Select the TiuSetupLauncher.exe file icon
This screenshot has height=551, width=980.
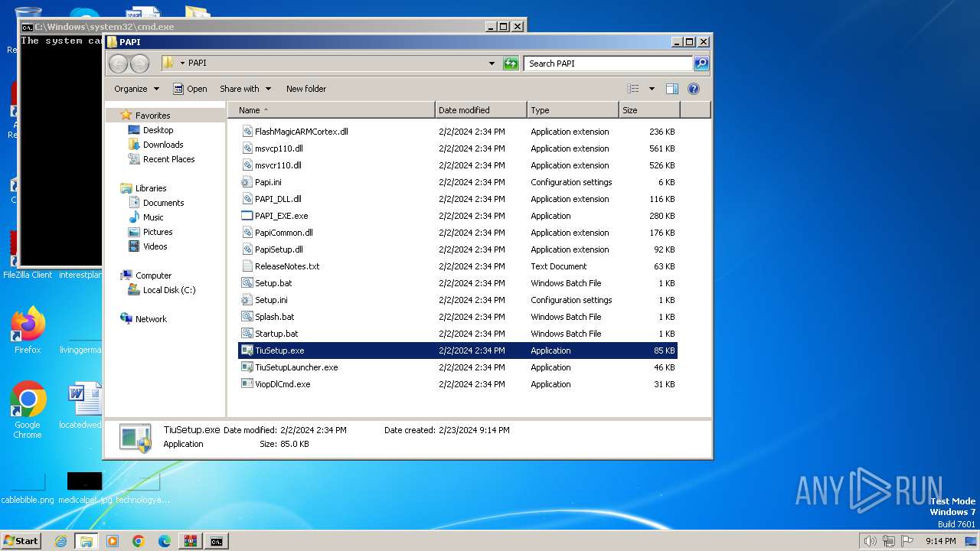coord(247,367)
